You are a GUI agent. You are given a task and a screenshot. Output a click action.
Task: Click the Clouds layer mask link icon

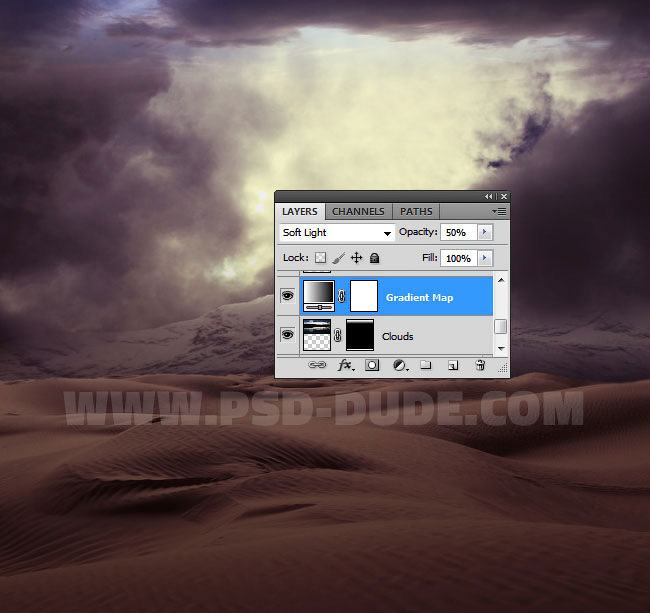[x=338, y=335]
